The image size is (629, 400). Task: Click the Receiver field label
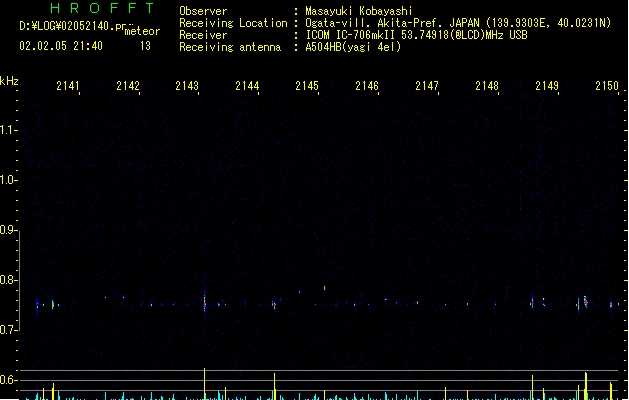[203, 35]
